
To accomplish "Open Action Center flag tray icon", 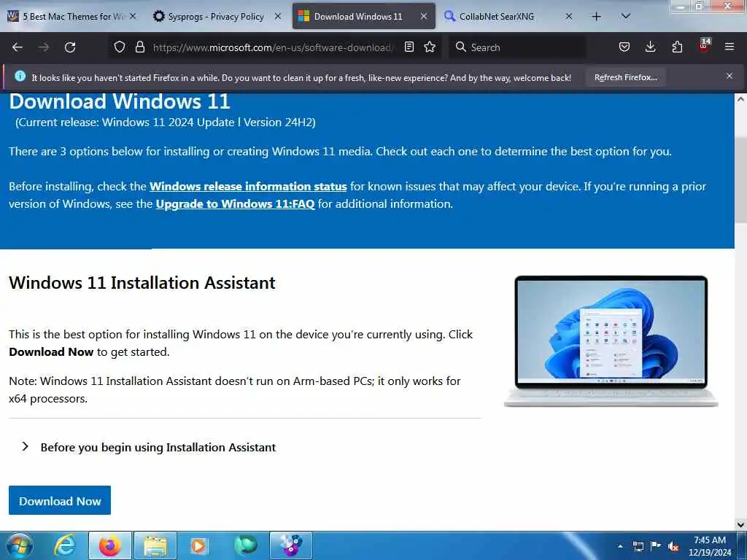I will [x=656, y=545].
